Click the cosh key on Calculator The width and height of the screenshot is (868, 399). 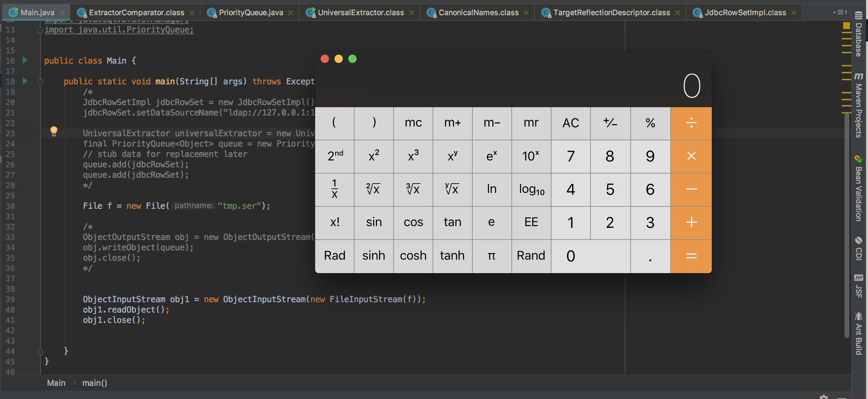413,256
